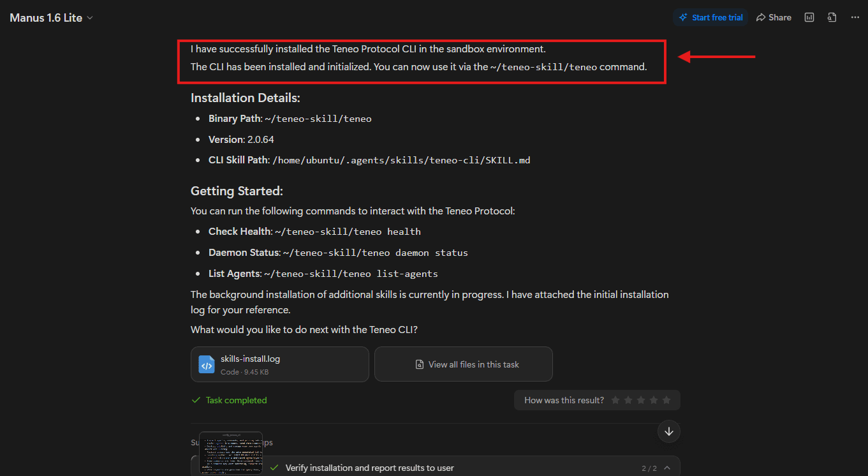Open the usage chart icon in header
Viewport: 868px width, 476px height.
click(x=809, y=18)
